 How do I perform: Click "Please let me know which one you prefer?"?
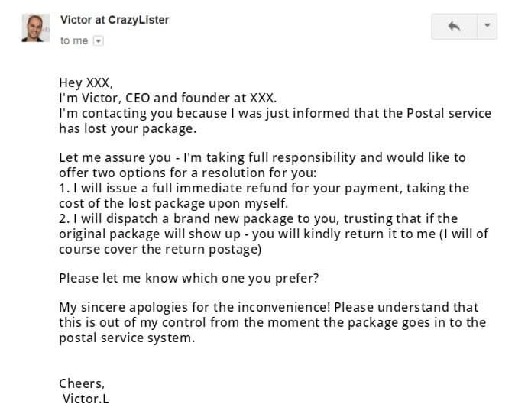[189, 278]
